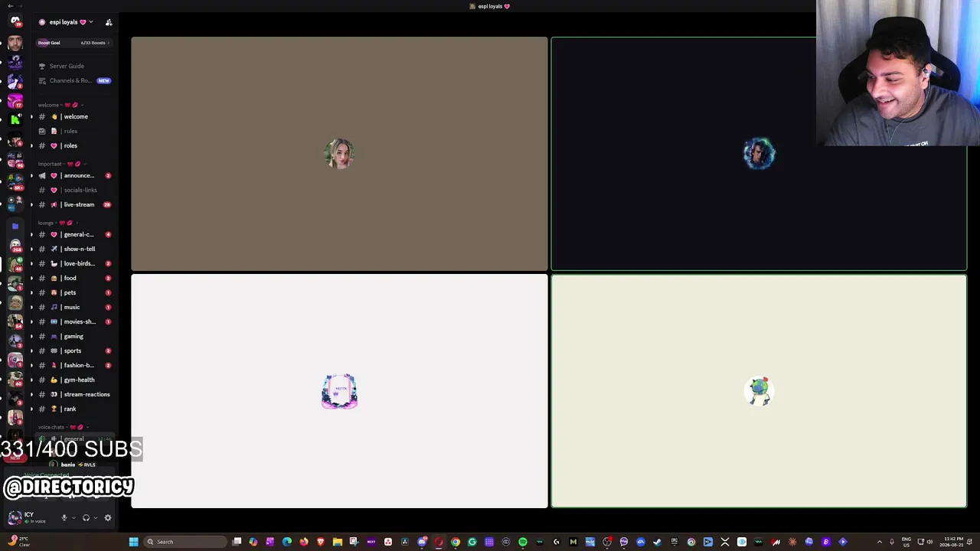This screenshot has width=980, height=551.
Task: Open Firefox from the taskbar
Action: 304,542
